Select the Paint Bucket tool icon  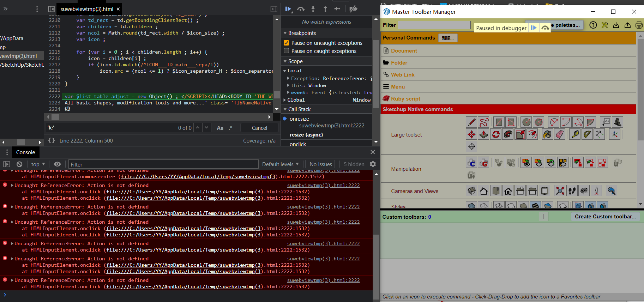click(547, 134)
